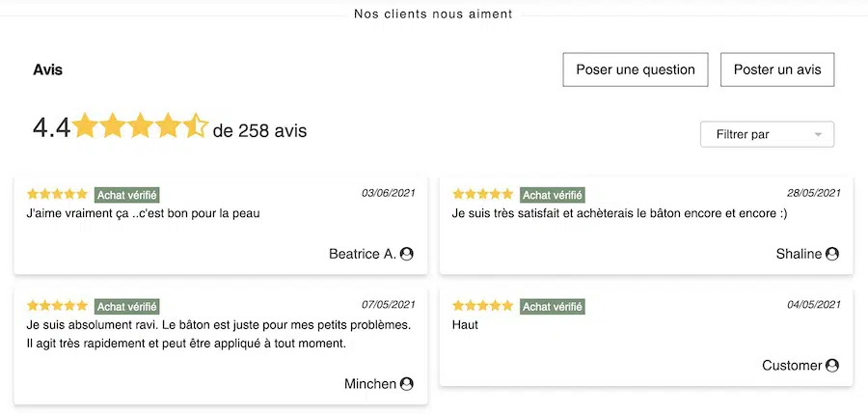The width and height of the screenshot is (868, 414).
Task: Click the "Achat vérifié" badge on Beatrice's review
Action: 126,195
